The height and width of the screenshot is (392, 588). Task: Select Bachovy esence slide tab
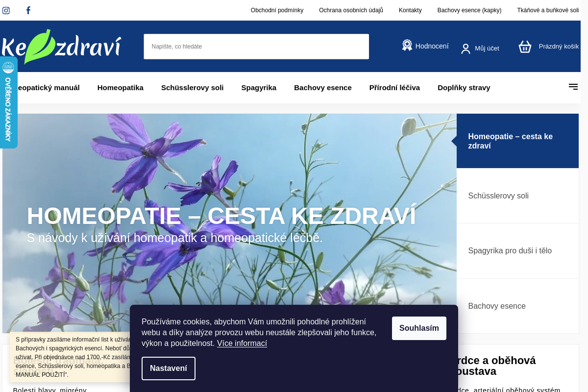coord(517,306)
